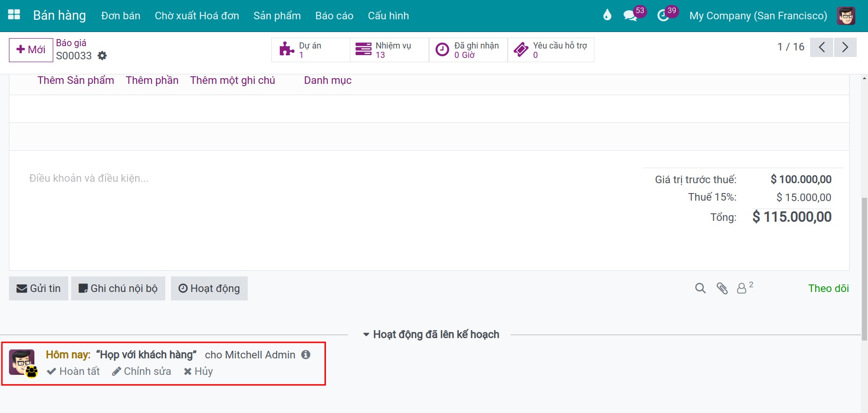Mark activity done with Hoàn tất

73,371
